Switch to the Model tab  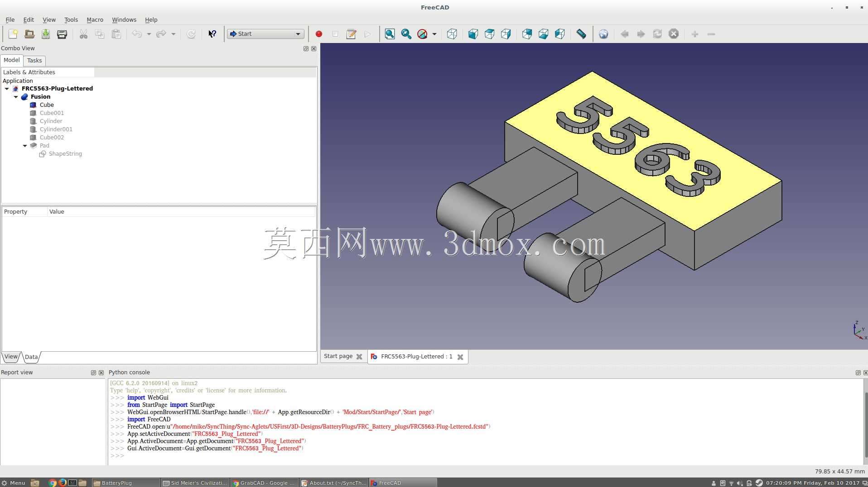coord(12,60)
